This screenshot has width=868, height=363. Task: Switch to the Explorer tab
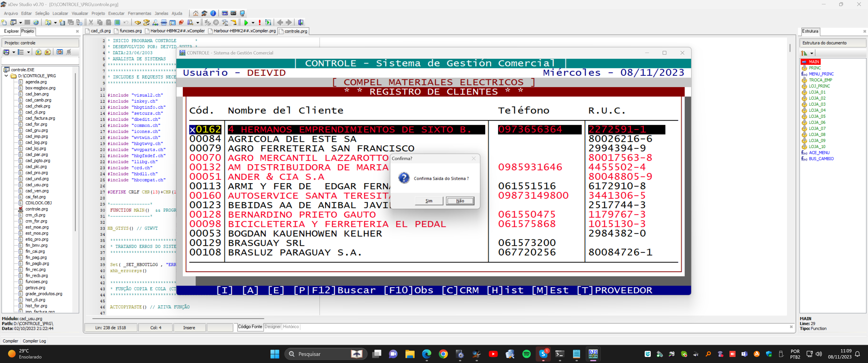(11, 31)
